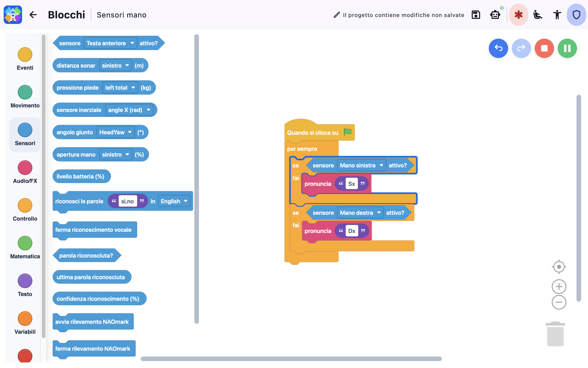
Task: Click the workspace horizontal scrollbar
Action: pos(291,359)
